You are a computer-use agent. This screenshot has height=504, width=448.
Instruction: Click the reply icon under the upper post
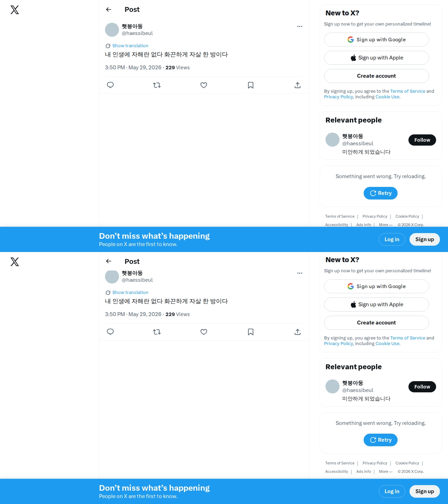110,85
